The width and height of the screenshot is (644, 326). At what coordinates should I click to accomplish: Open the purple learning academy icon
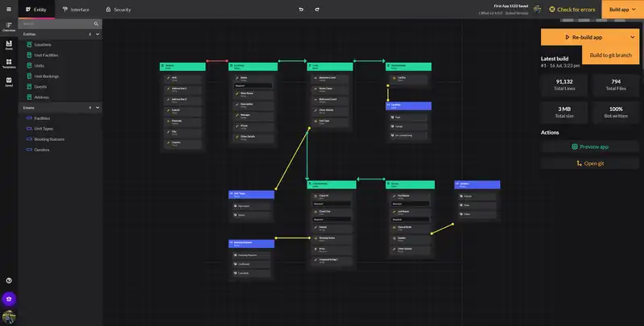9,299
